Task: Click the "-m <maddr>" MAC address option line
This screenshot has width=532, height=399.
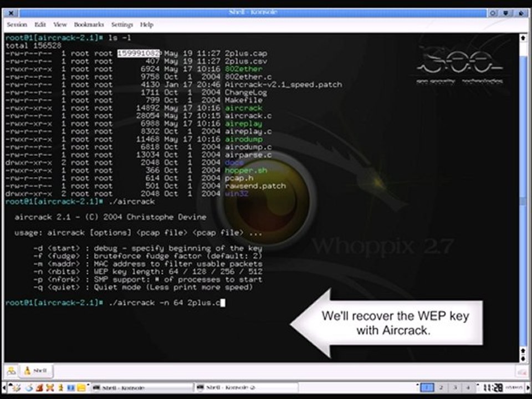Action: [x=147, y=264]
